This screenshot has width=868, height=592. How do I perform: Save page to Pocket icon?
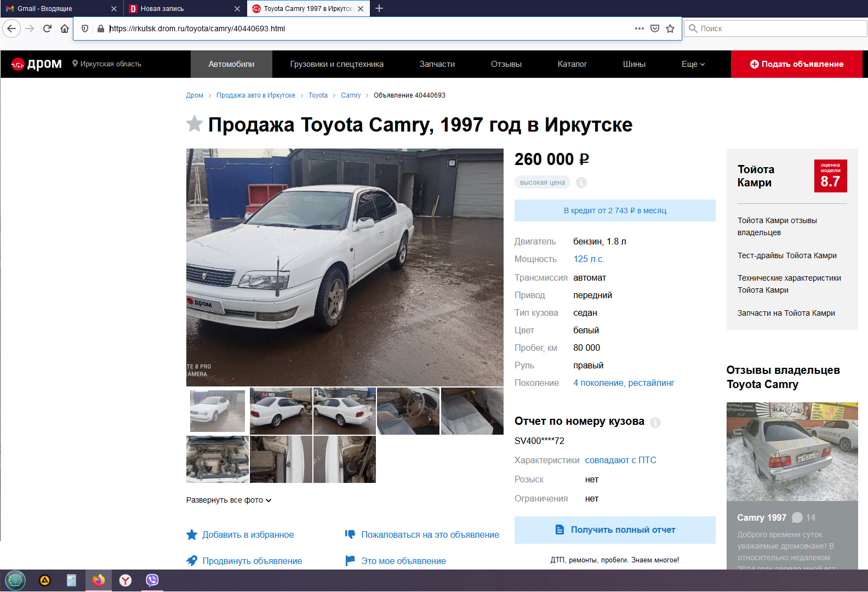654,29
